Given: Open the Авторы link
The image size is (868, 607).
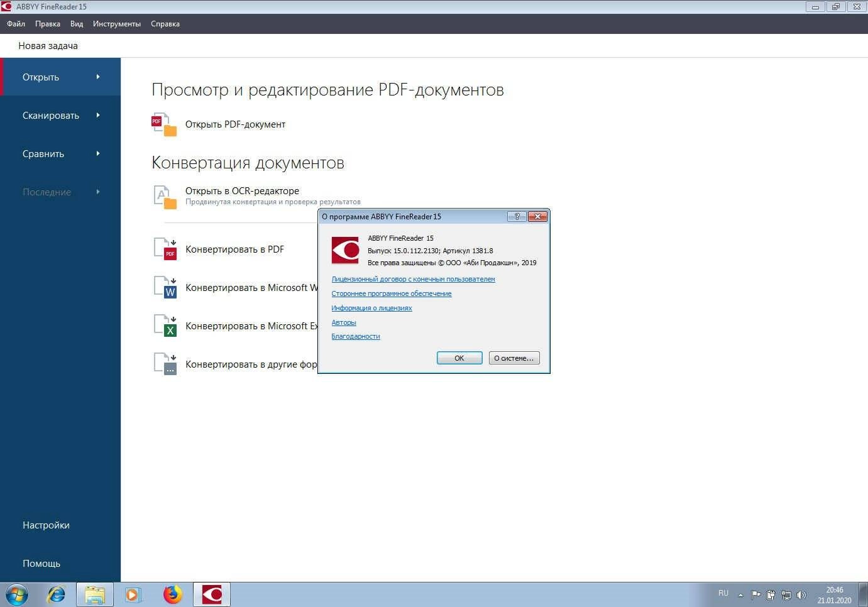Looking at the screenshot, I should coord(344,322).
